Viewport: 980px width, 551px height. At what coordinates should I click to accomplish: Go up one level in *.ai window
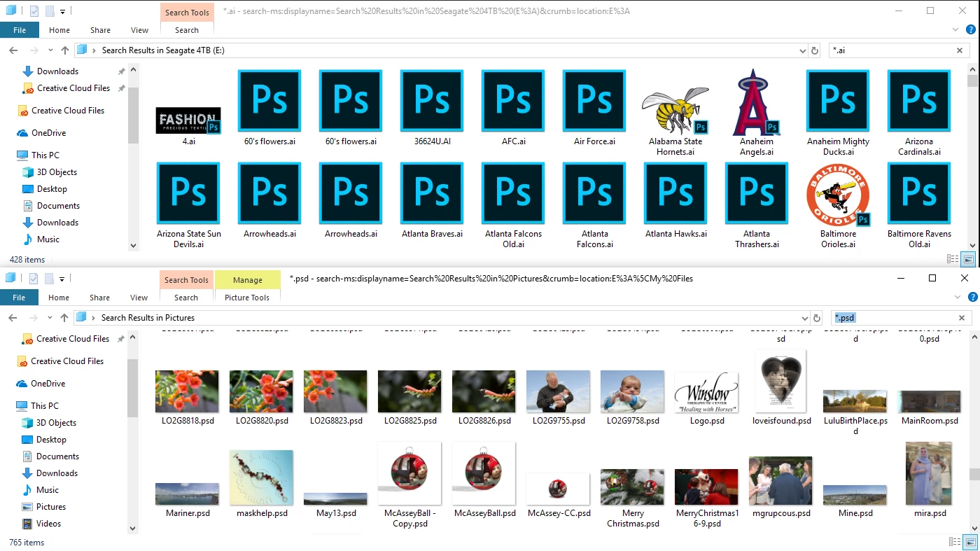[65, 50]
